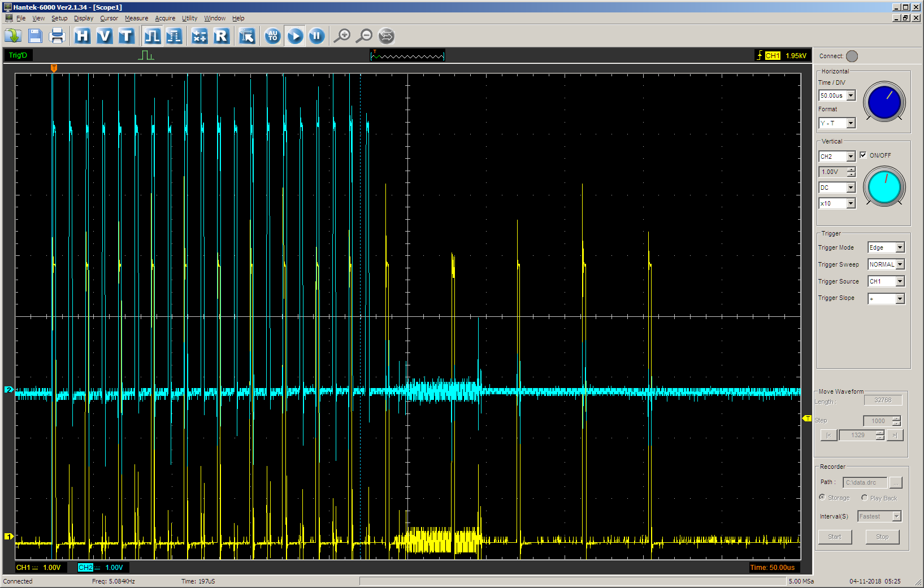Open the math operations icon
The height and width of the screenshot is (588, 924).
click(199, 36)
